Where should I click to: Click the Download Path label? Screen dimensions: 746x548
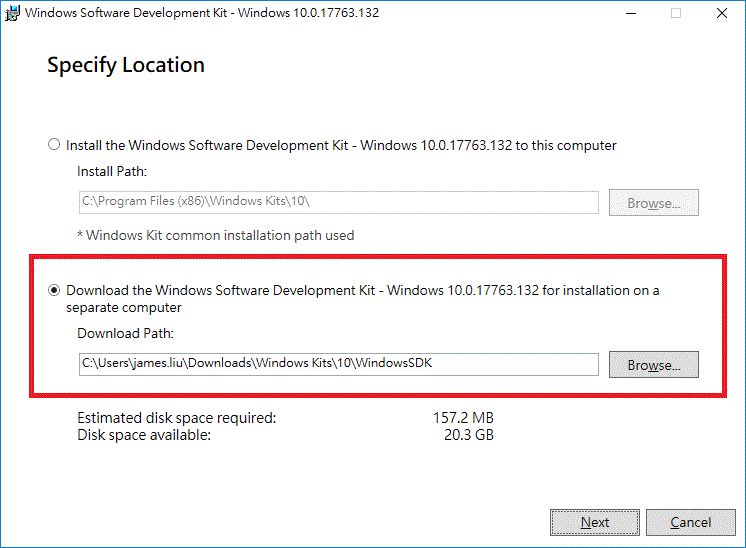[125, 333]
